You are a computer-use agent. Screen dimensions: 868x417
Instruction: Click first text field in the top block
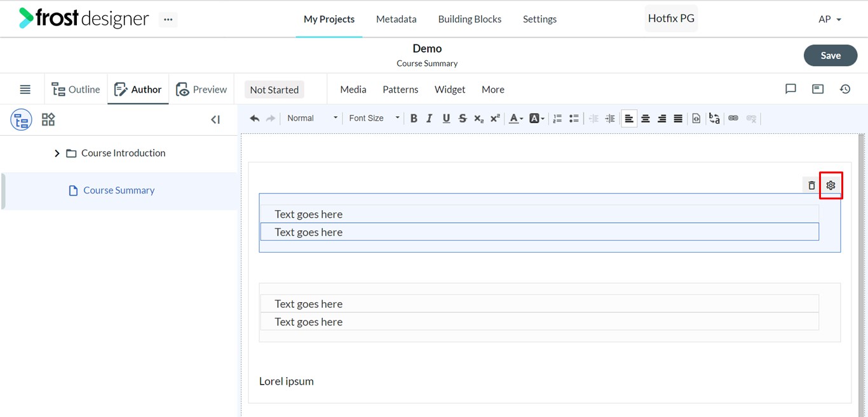[539, 214]
